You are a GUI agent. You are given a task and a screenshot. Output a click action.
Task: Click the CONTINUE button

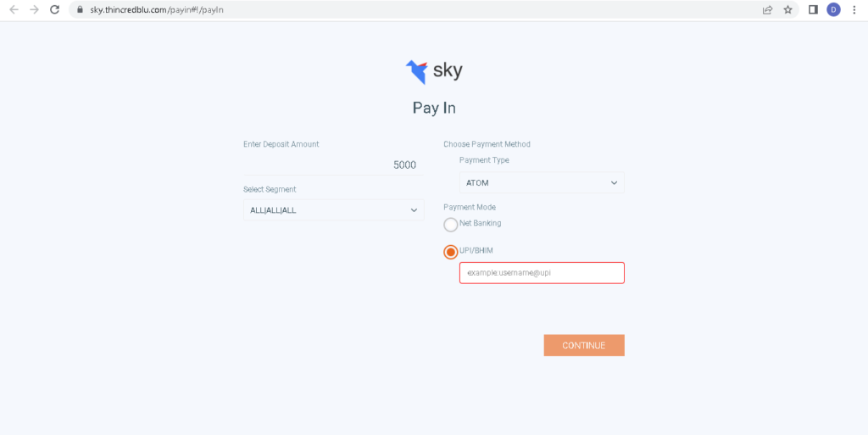click(x=584, y=345)
